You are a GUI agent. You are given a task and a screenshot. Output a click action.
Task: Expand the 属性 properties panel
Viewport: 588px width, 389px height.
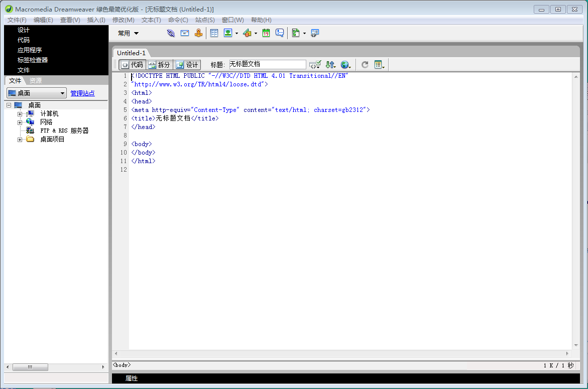pos(131,378)
